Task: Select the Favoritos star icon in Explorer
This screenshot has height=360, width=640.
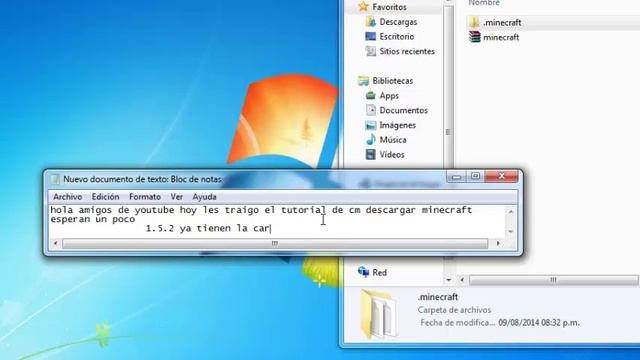Action: pyautogui.click(x=363, y=7)
